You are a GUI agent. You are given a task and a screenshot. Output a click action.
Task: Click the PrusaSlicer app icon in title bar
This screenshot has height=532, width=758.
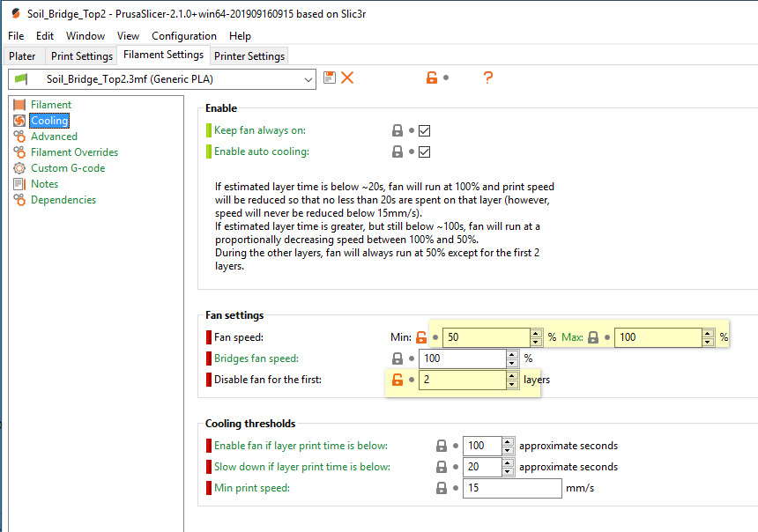(x=16, y=13)
